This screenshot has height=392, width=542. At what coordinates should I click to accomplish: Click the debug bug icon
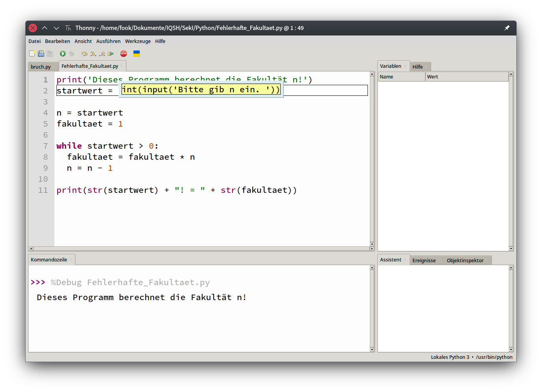[71, 54]
